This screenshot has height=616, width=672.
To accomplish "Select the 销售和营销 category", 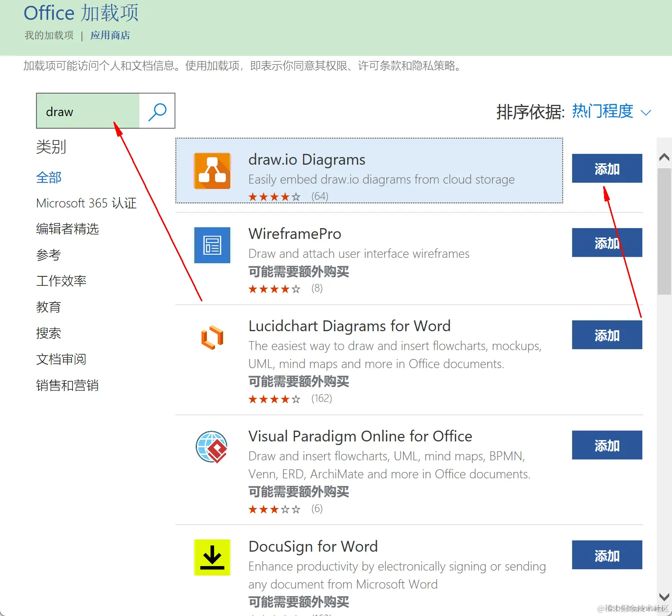I will (67, 385).
